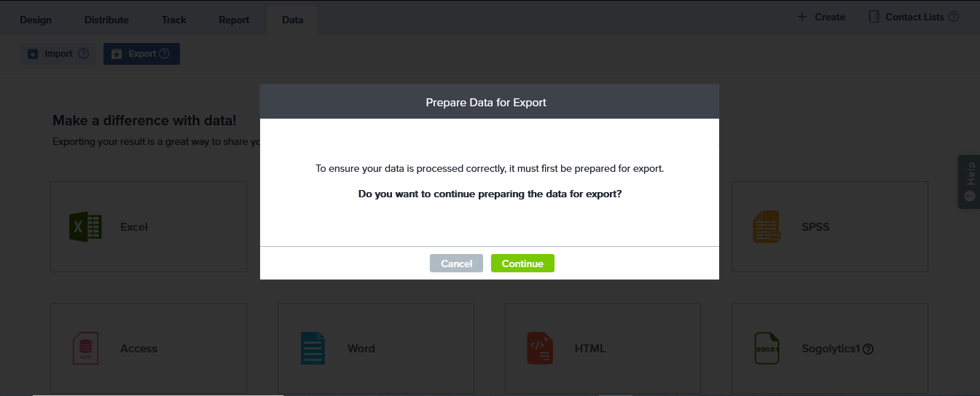Image resolution: width=980 pixels, height=396 pixels.
Task: Click the help icon beside Import
Action: (83, 54)
